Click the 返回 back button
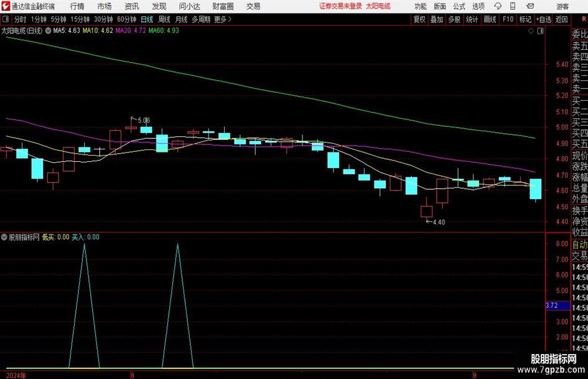The height and width of the screenshot is (379, 588). tap(561, 19)
